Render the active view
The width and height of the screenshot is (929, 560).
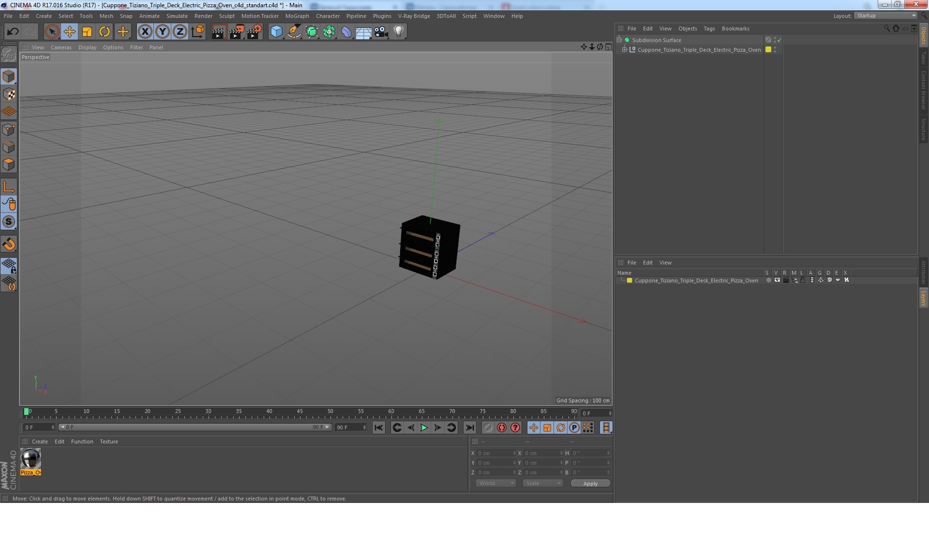pyautogui.click(x=219, y=32)
